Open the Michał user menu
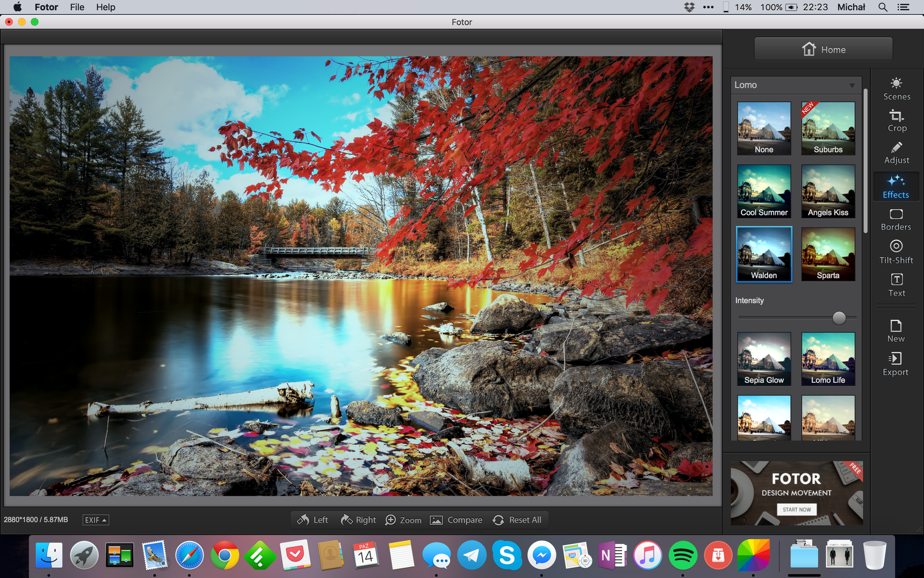 [x=851, y=7]
